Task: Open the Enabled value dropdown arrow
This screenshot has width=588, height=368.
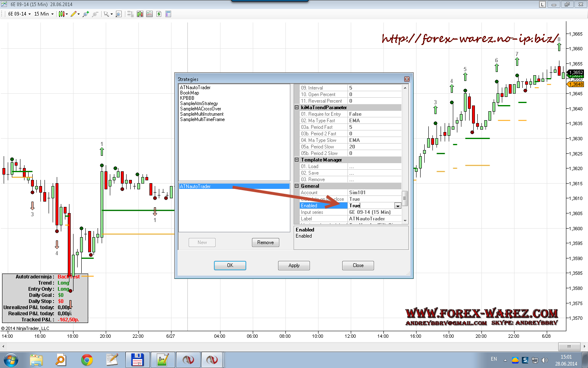Action: [397, 206]
